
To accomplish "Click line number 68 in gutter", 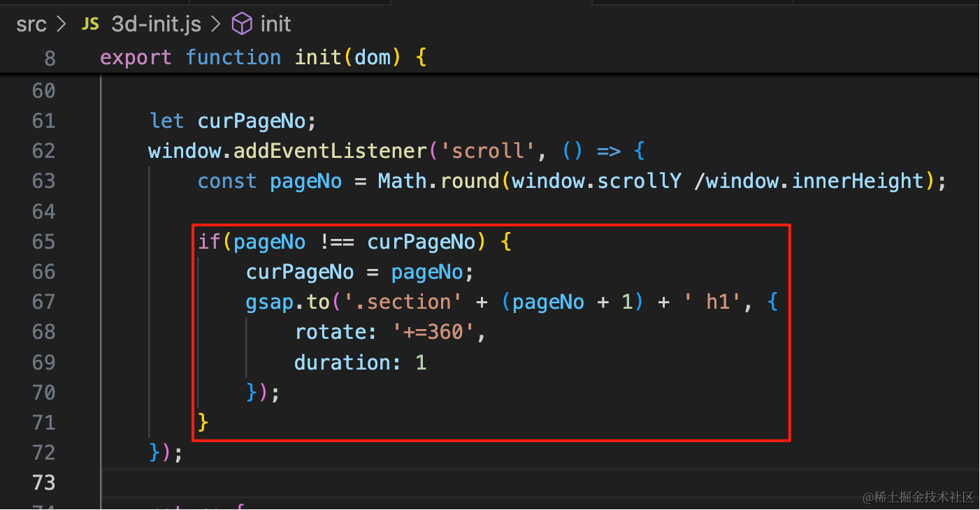I will click(44, 332).
